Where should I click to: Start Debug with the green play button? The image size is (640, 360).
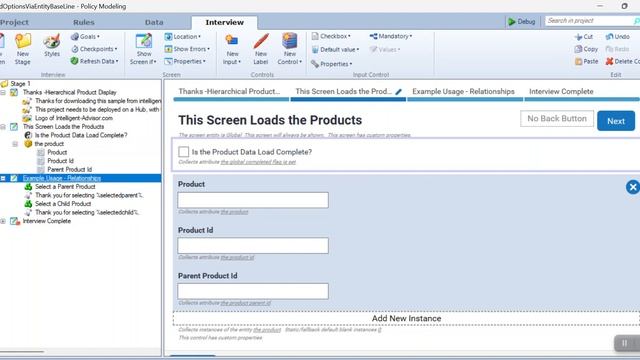(521, 22)
